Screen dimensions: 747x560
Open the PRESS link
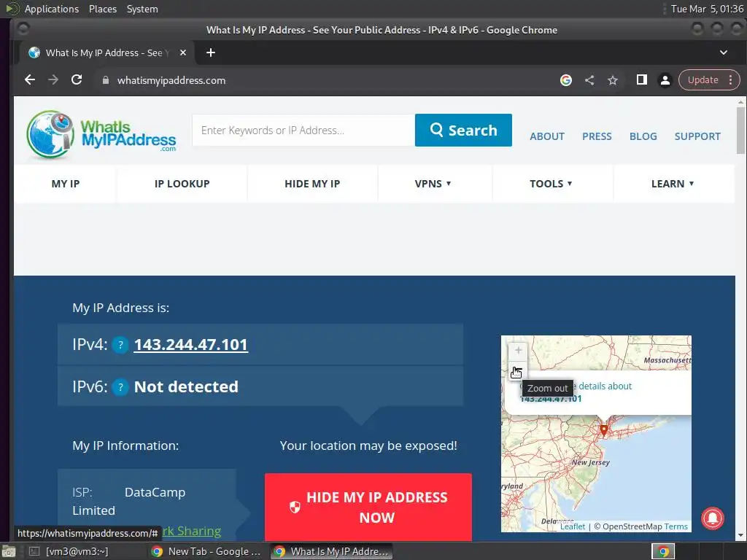pos(597,136)
